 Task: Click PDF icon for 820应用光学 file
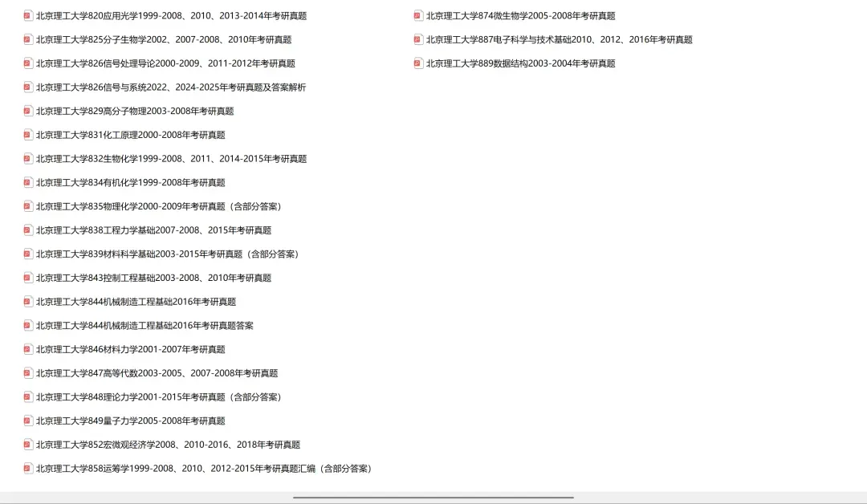point(27,16)
